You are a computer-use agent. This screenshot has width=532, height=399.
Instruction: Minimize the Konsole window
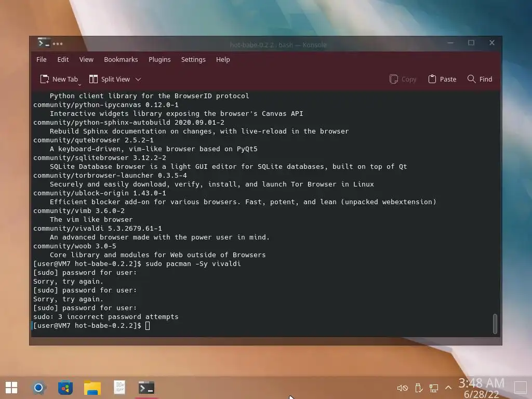click(x=450, y=43)
